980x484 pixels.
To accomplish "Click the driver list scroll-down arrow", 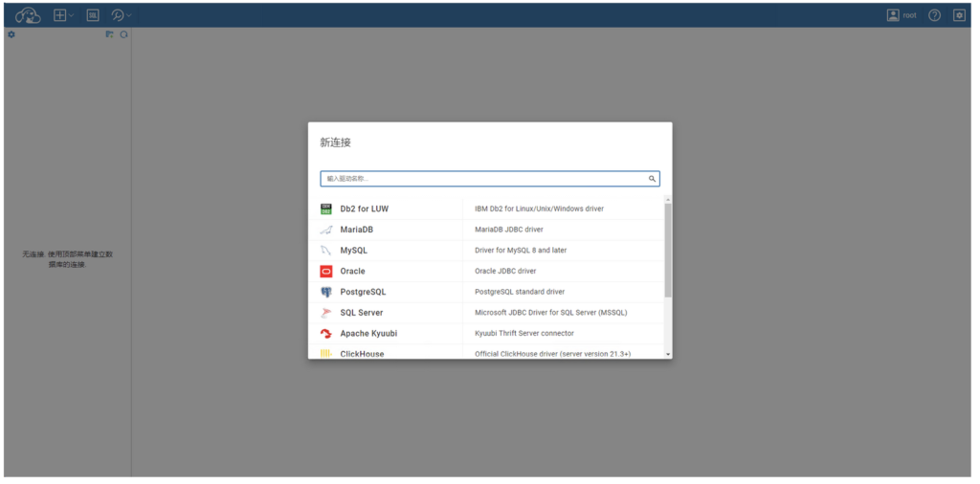I will click(668, 354).
